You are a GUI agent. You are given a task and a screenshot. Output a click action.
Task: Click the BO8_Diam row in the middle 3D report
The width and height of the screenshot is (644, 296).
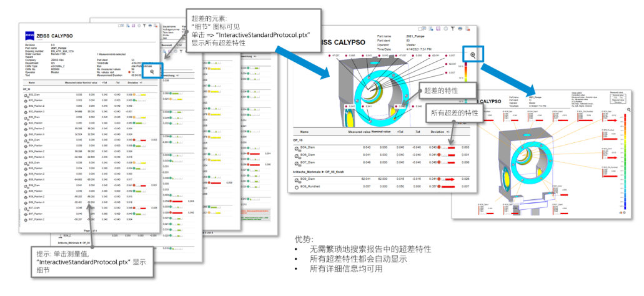tap(383, 179)
